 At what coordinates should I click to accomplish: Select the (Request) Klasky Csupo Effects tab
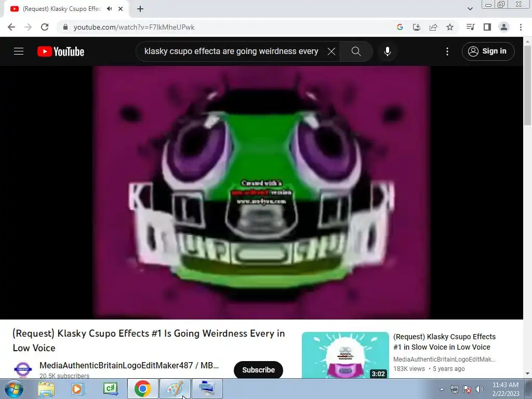62,9
